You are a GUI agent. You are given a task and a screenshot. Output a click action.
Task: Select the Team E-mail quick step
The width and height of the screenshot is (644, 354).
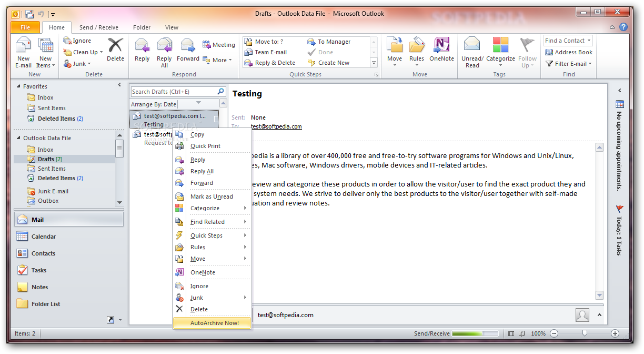[266, 52]
